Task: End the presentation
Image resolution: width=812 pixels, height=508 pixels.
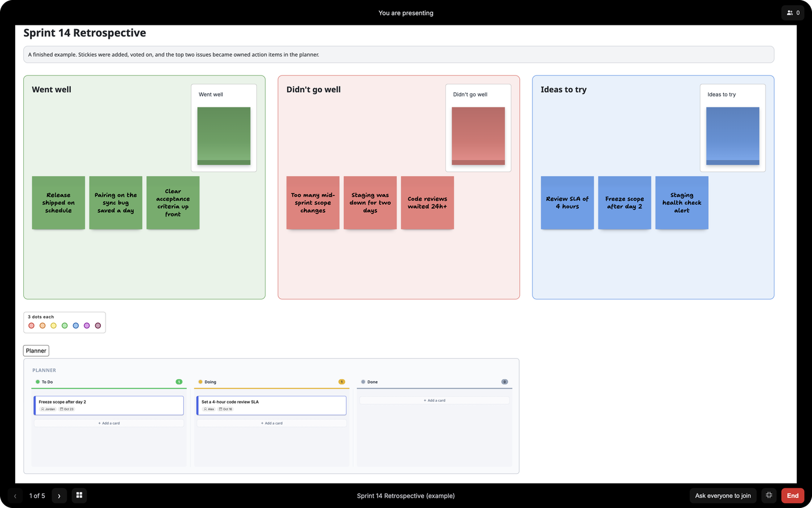Action: [x=793, y=495]
